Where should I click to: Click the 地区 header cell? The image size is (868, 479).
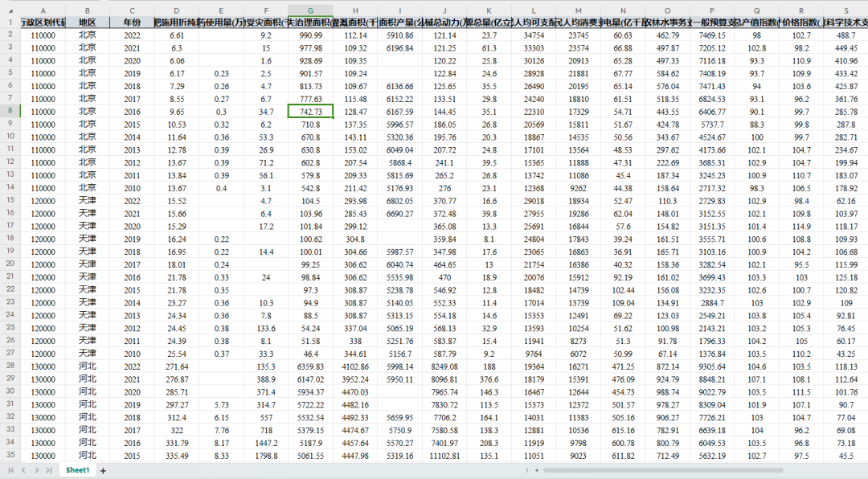88,23
